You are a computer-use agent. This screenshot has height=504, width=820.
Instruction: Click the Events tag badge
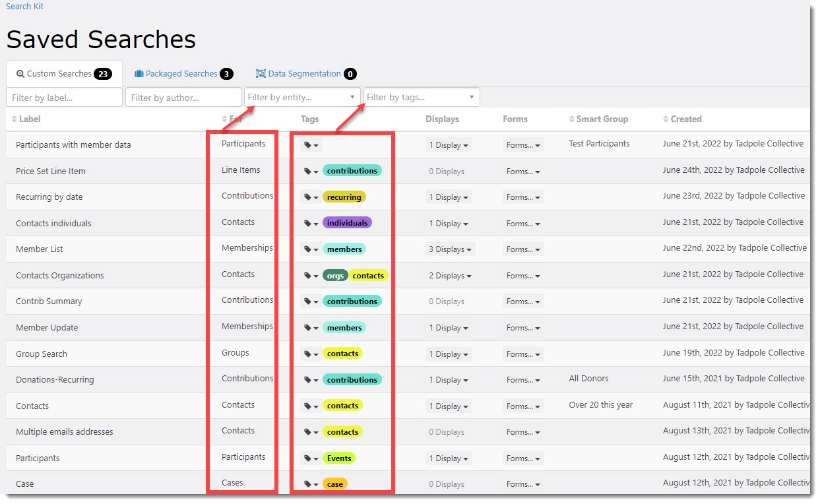click(x=339, y=458)
